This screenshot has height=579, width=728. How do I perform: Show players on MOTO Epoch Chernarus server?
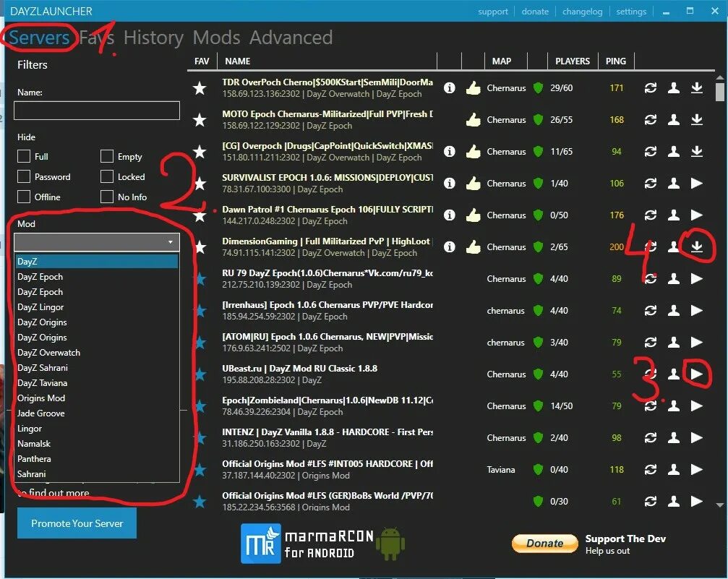click(x=674, y=120)
